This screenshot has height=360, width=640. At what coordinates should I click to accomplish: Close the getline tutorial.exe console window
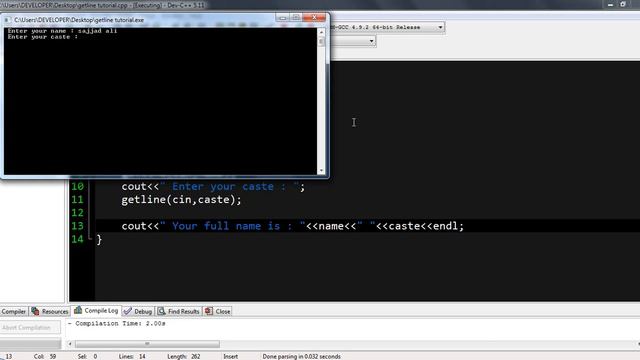314,18
